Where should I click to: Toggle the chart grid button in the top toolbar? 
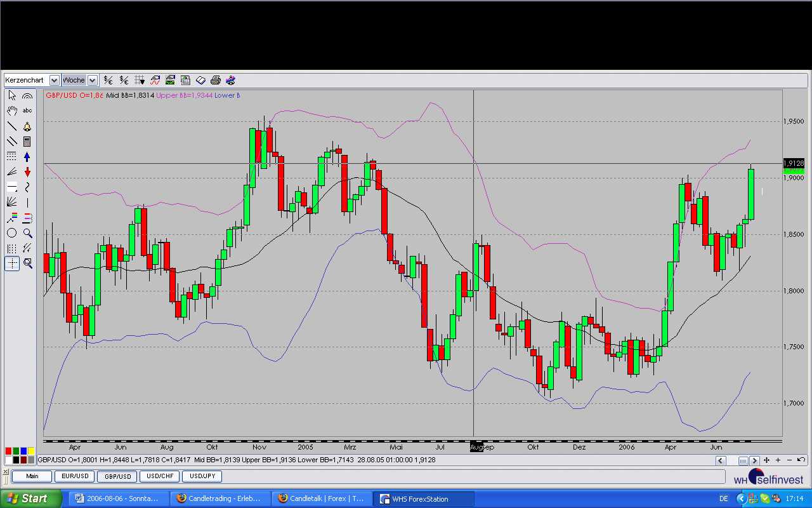[140, 80]
